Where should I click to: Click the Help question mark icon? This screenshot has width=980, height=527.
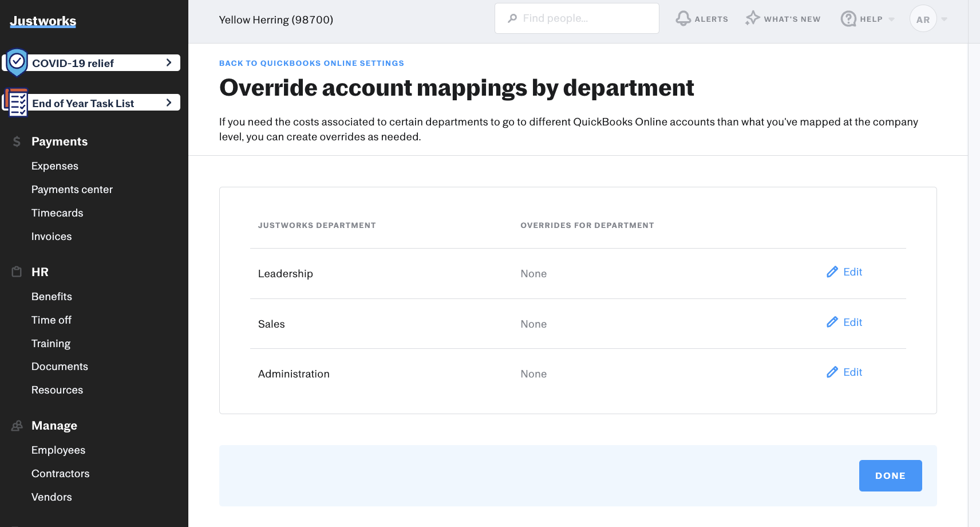point(848,19)
